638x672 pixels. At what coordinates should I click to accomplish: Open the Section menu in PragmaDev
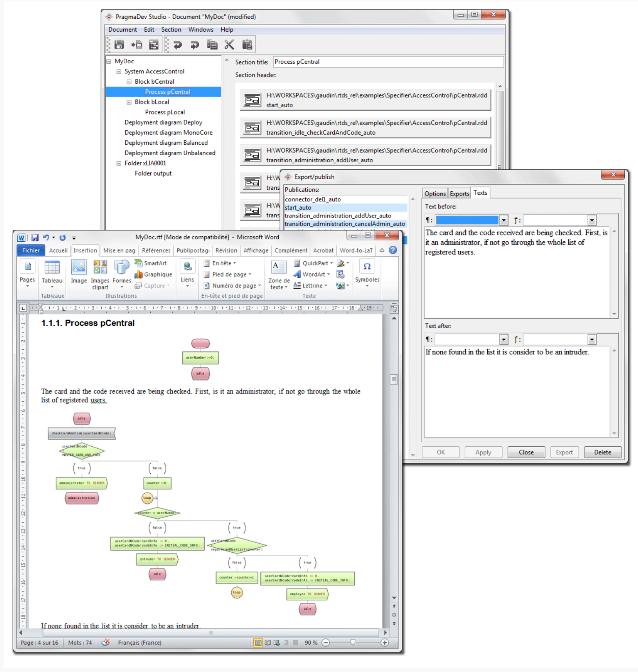point(171,30)
